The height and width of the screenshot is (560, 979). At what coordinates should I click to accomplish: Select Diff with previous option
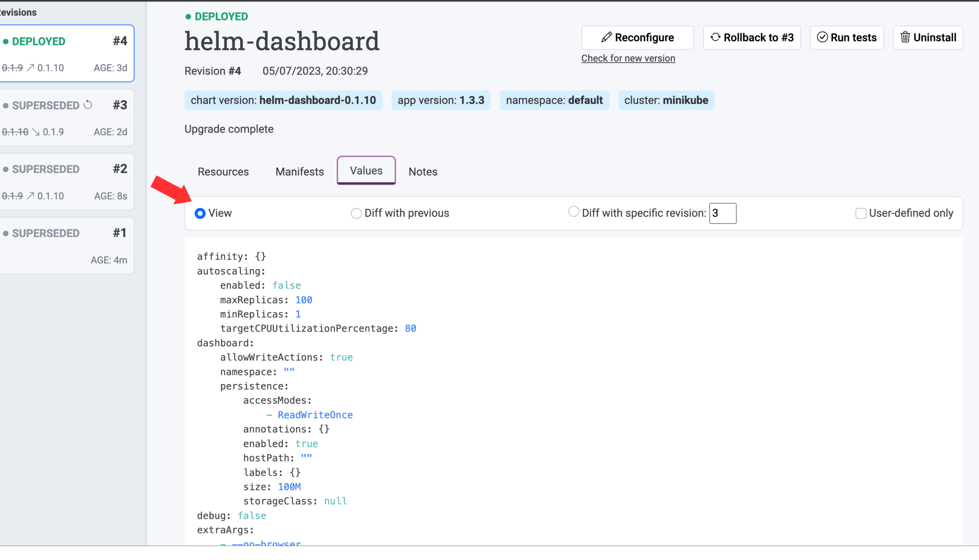(356, 213)
